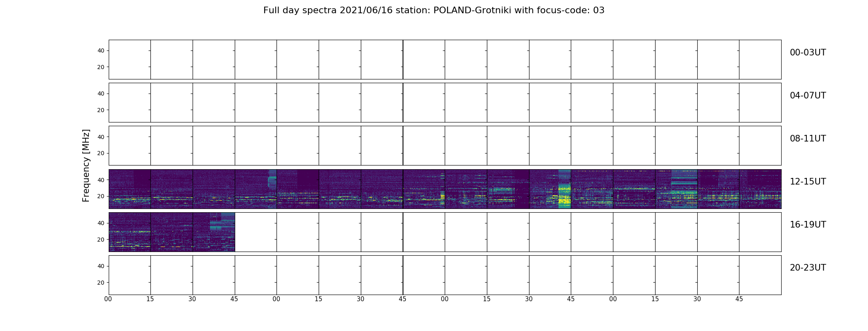Image resolution: width=868 pixels, height=331 pixels.
Task: Pick the "12-15UT" row label
Action: click(x=808, y=182)
